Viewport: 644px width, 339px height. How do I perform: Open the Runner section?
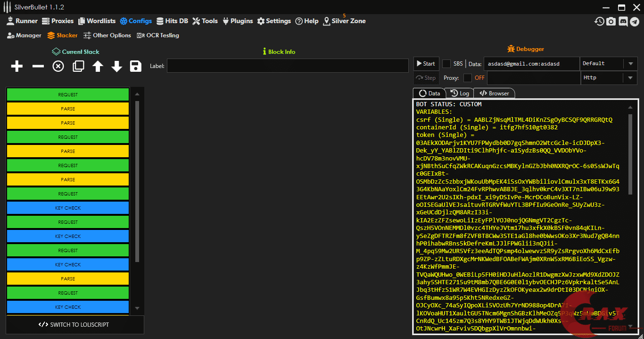tap(22, 21)
